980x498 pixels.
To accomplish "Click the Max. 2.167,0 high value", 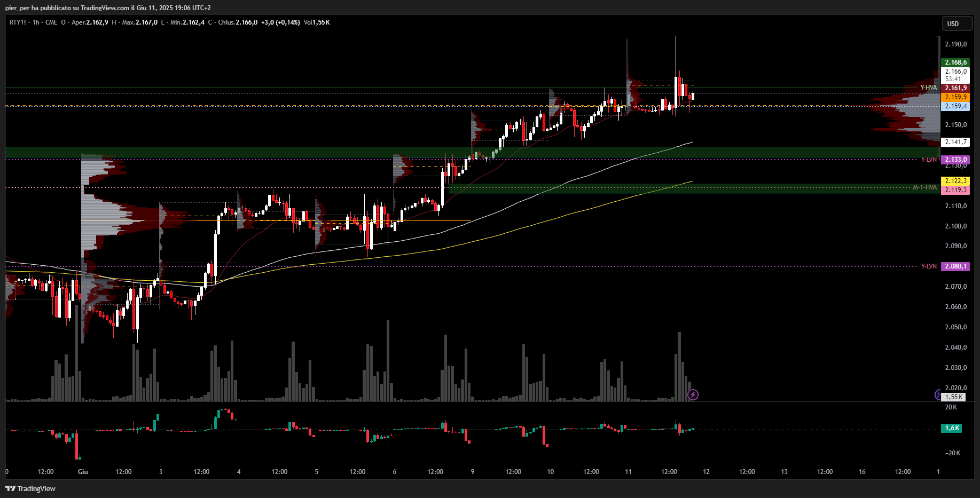I will click(139, 22).
